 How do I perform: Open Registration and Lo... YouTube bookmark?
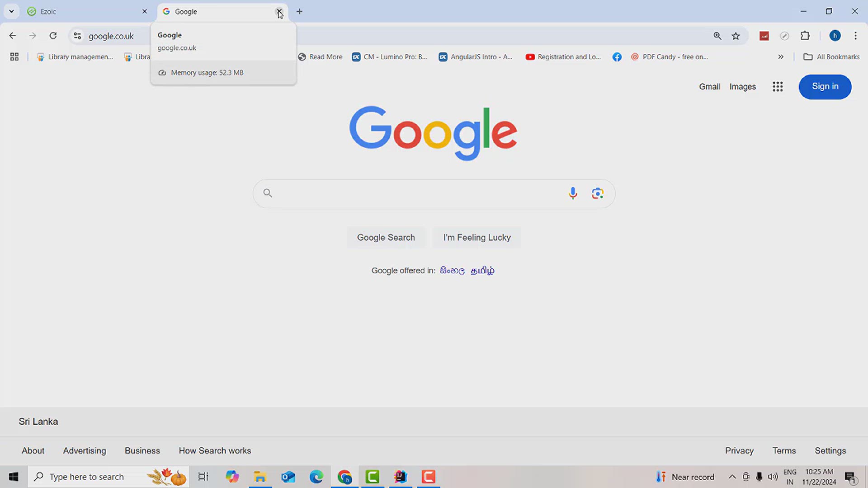tap(563, 56)
